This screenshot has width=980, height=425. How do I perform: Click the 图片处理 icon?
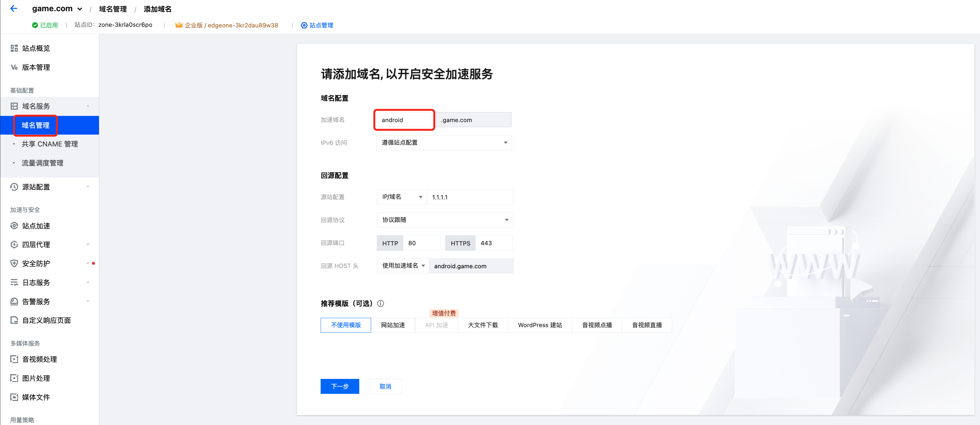14,378
